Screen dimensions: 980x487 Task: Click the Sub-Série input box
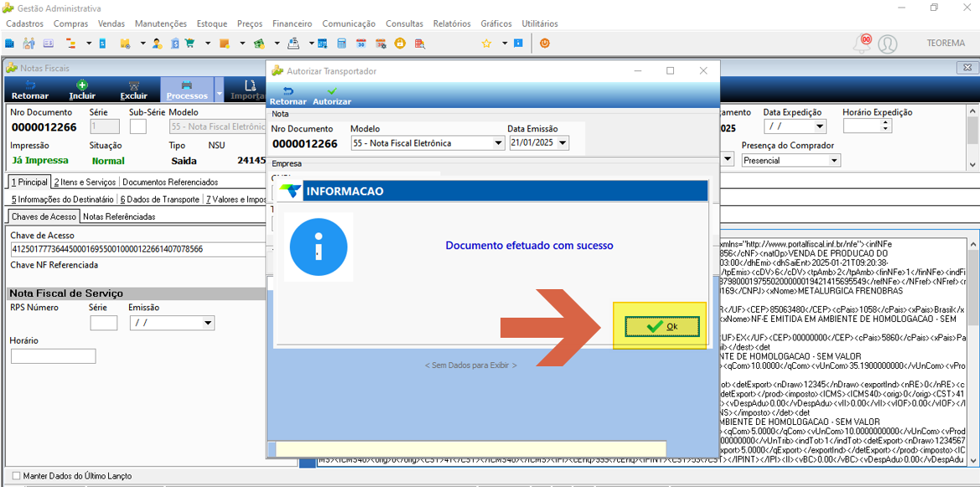(137, 127)
